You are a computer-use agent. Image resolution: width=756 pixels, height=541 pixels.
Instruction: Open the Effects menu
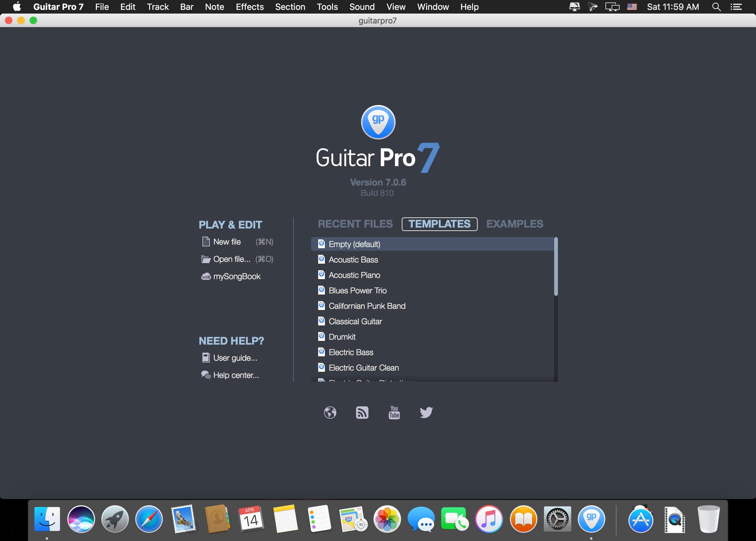(x=250, y=7)
